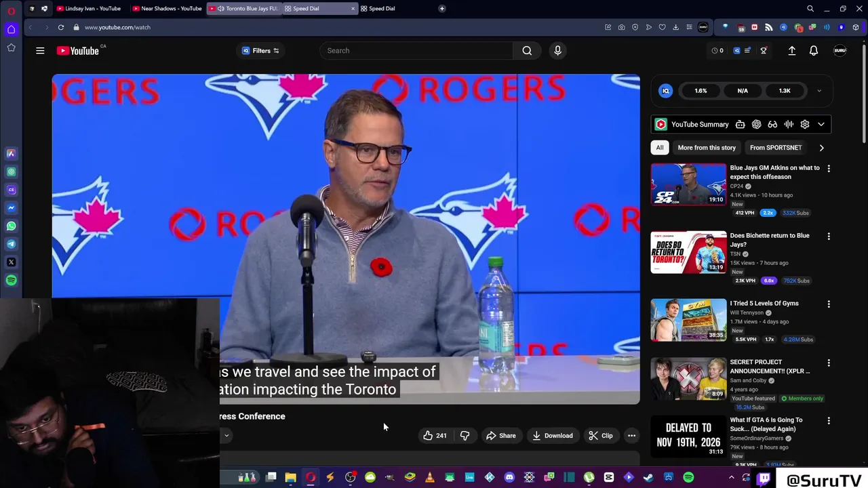Viewport: 868px width, 488px height.
Task: Expand the YouTube Summary panel
Action: [821, 125]
